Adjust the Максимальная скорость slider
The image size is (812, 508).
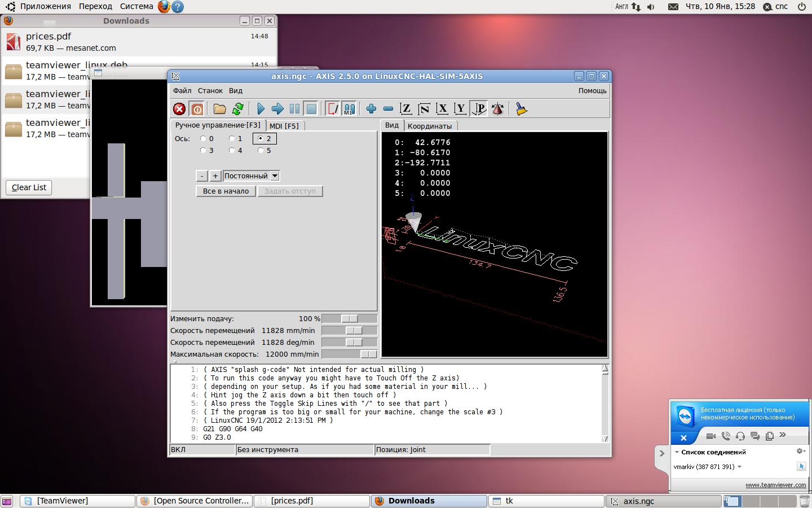click(x=368, y=354)
